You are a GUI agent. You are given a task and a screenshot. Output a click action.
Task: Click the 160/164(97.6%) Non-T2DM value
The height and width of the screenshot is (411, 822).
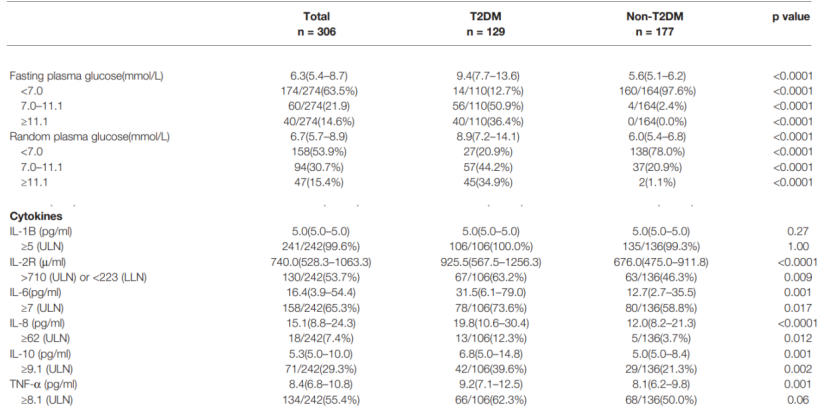point(653,91)
